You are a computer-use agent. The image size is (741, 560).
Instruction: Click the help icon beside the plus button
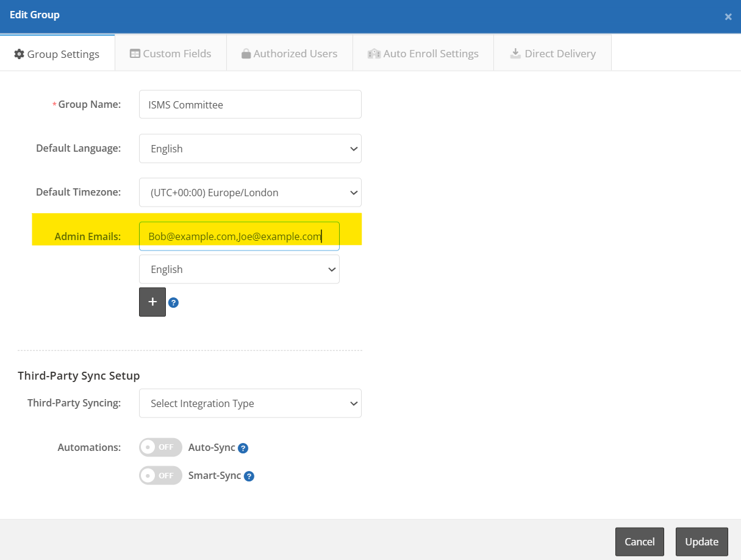point(173,303)
